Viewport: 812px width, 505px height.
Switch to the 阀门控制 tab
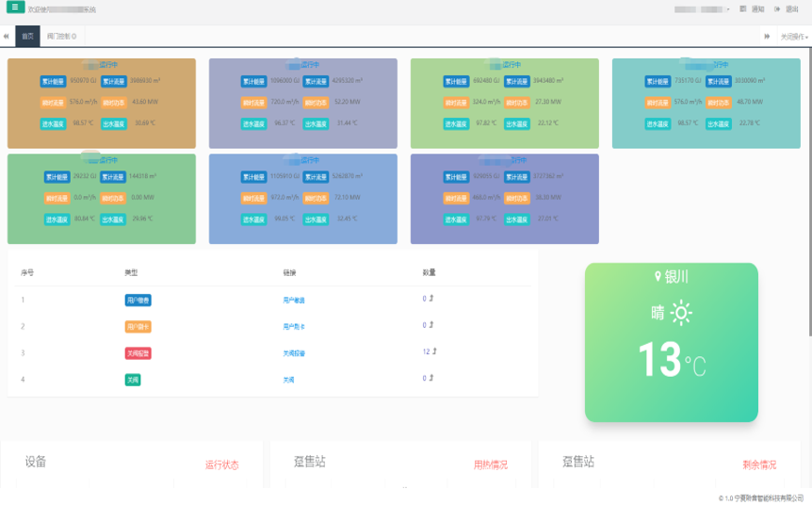(x=59, y=37)
